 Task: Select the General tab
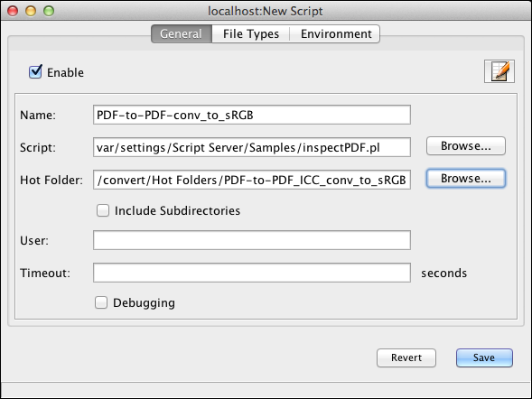182,34
